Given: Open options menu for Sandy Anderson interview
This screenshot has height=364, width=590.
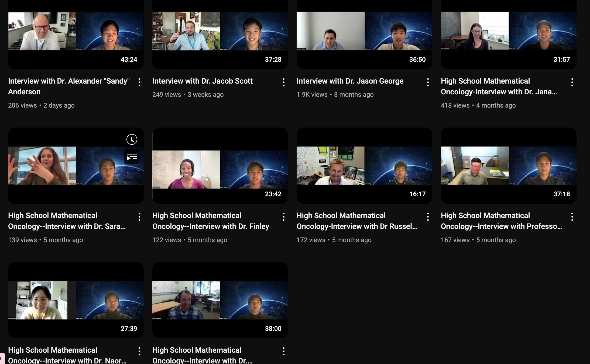Looking at the screenshot, I should (x=139, y=82).
